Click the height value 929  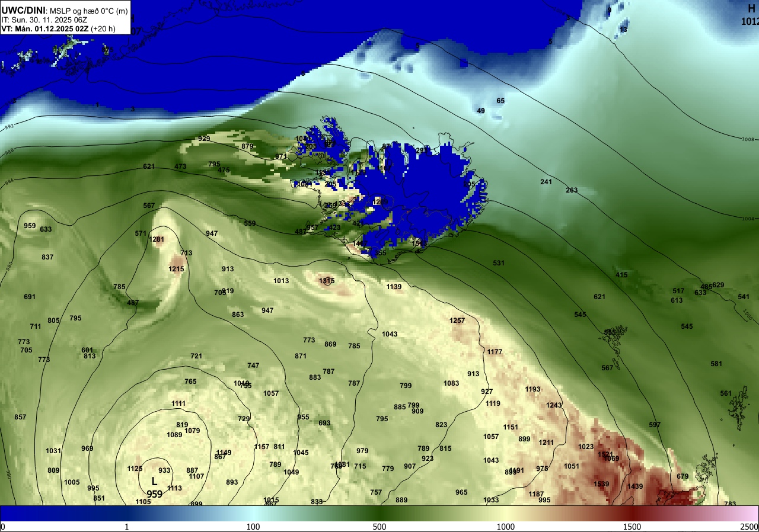tap(204, 139)
